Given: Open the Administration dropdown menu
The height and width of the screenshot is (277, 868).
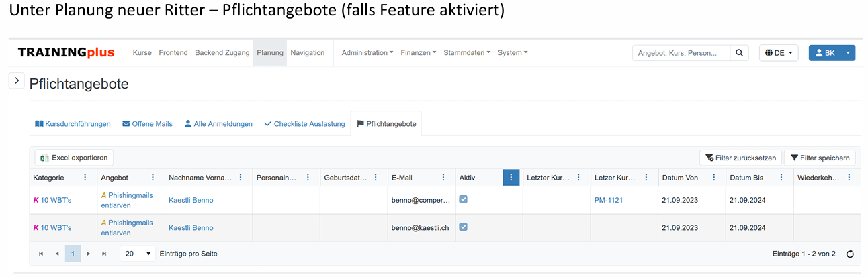Looking at the screenshot, I should pos(367,53).
